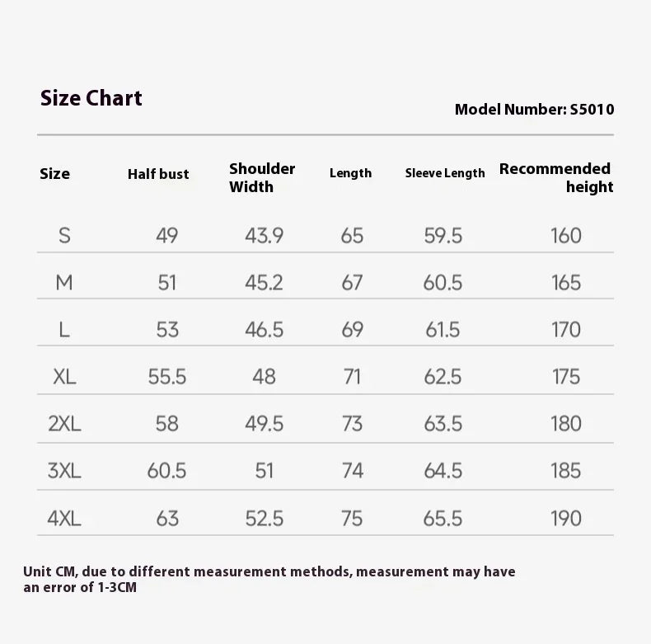Click the Size Chart title
651x644 pixels.
(91, 98)
